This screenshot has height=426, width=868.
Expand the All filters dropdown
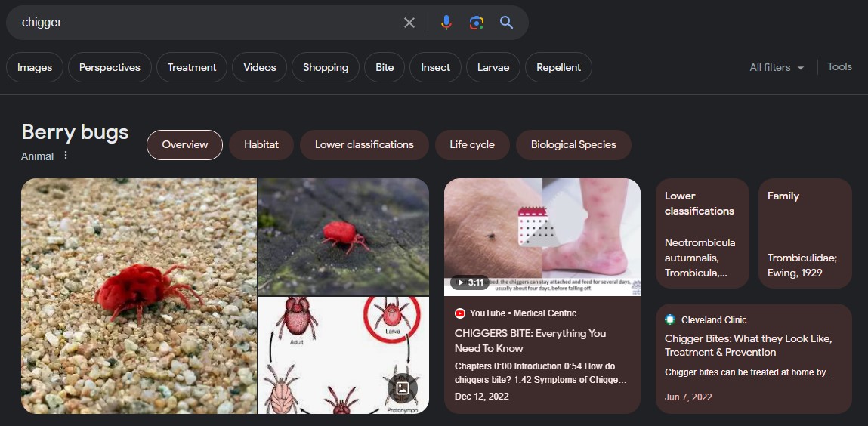[x=776, y=67]
